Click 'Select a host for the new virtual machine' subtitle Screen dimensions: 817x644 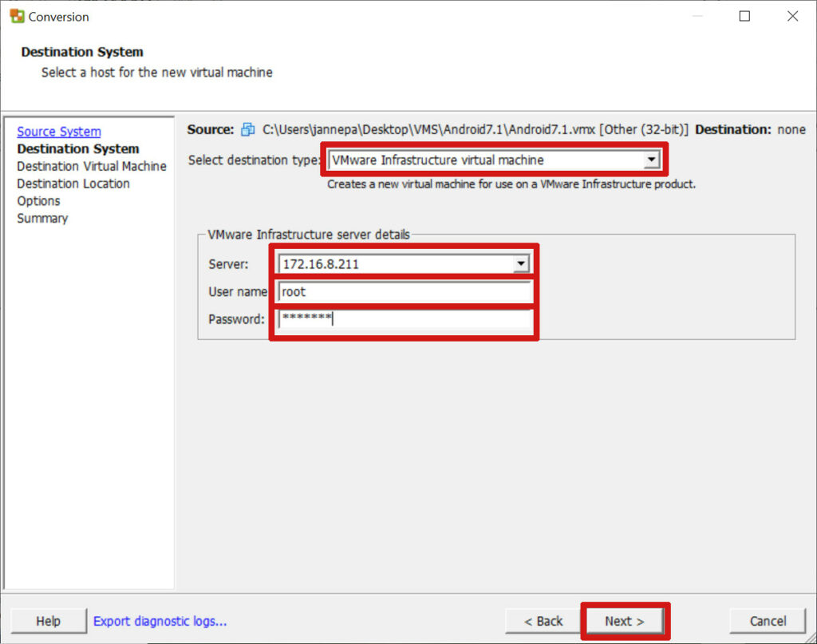(x=157, y=73)
